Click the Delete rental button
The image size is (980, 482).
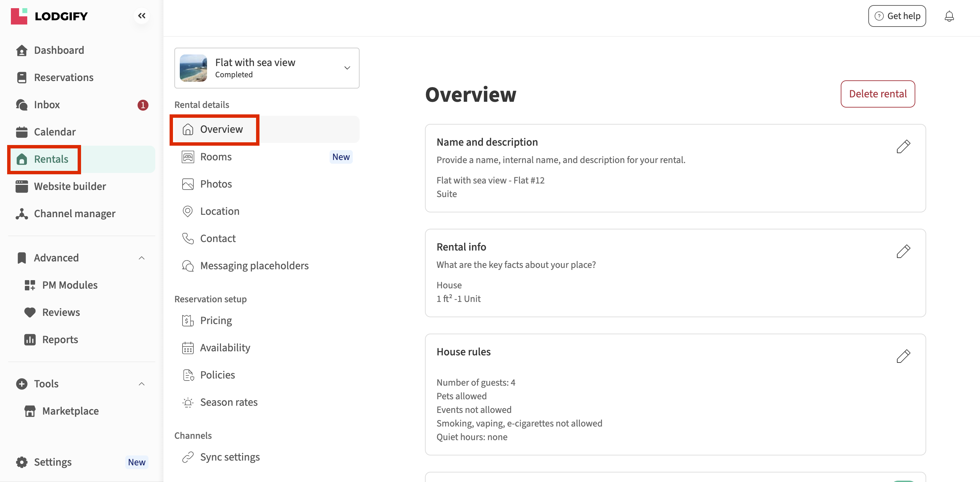click(877, 94)
